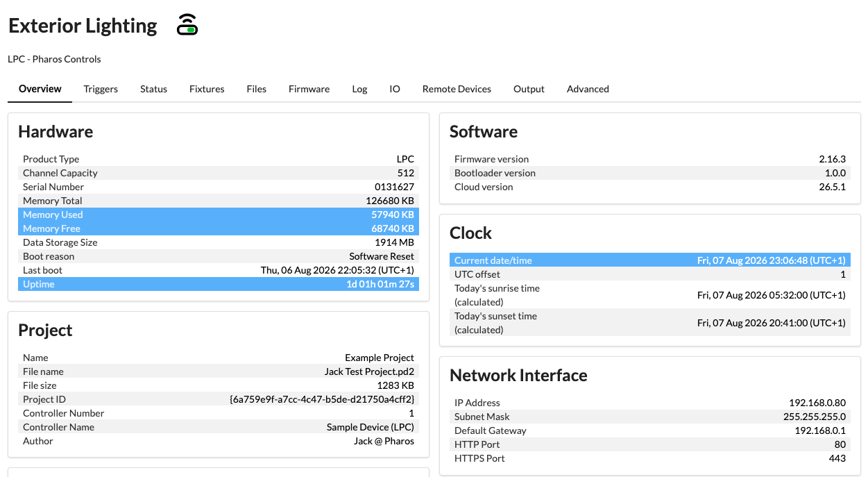Select the Last boot timestamp value

[337, 270]
